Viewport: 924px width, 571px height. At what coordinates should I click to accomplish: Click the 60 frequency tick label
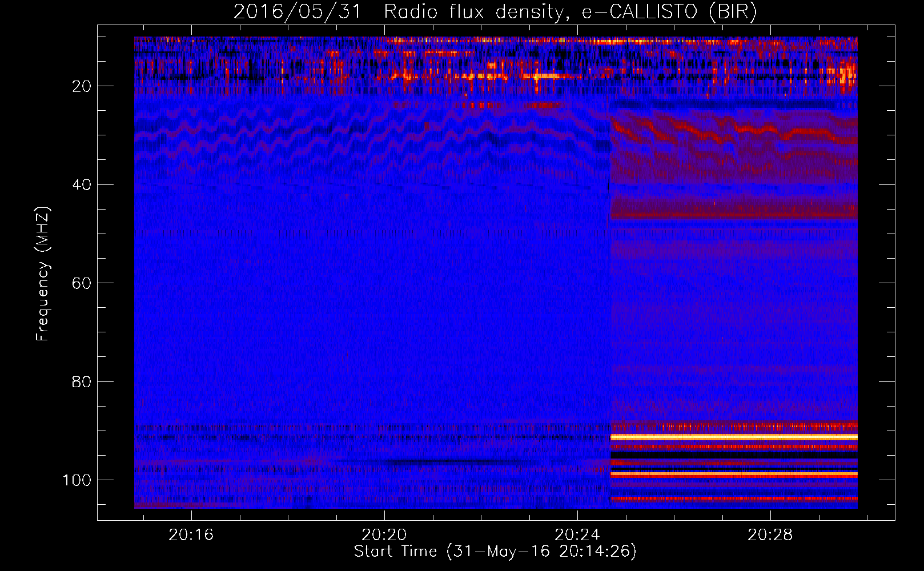(82, 283)
